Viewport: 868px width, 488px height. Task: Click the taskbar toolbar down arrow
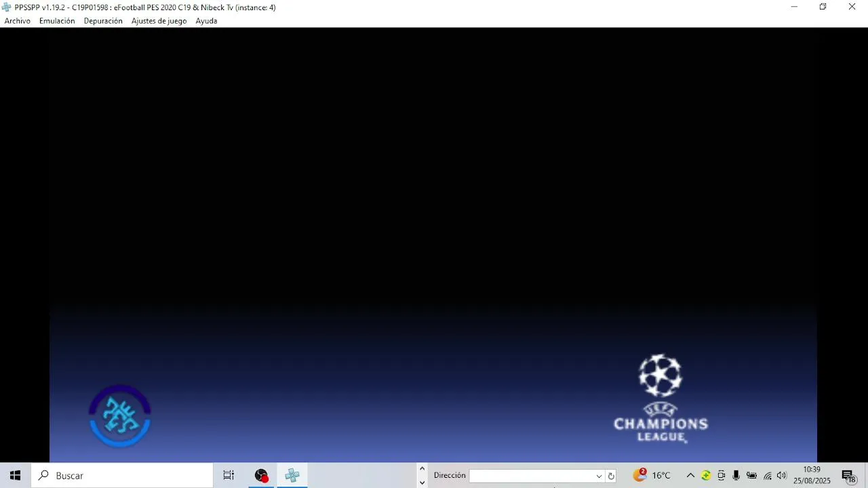tap(422, 483)
